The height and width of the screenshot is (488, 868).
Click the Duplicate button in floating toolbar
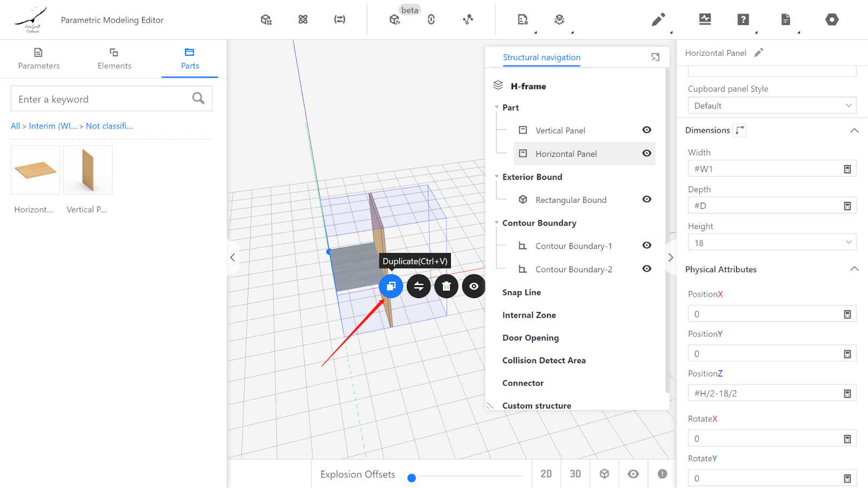pyautogui.click(x=391, y=286)
